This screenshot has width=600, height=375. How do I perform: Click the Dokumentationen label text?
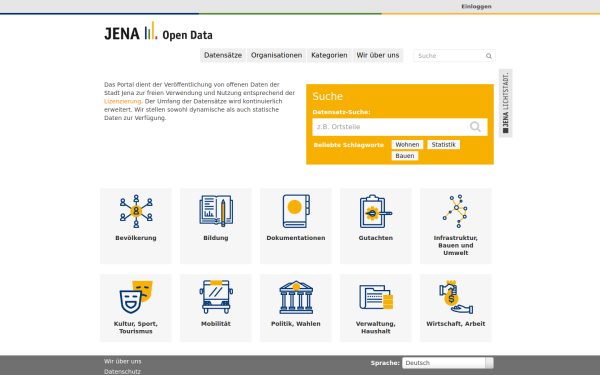pyautogui.click(x=296, y=238)
